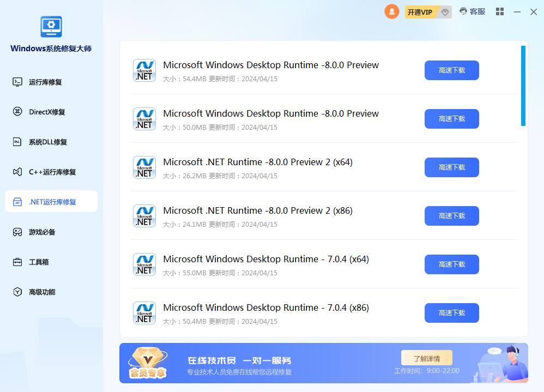Select 系统DLL修复 in the sidebar
The height and width of the screenshot is (392, 544).
click(47, 142)
